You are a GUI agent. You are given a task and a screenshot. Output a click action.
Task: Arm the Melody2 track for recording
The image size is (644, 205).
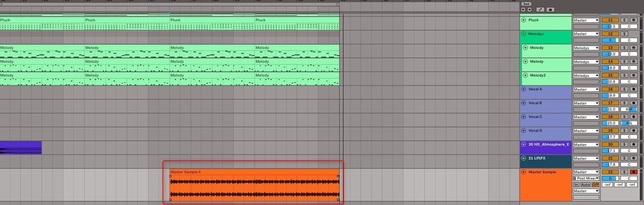(634, 76)
